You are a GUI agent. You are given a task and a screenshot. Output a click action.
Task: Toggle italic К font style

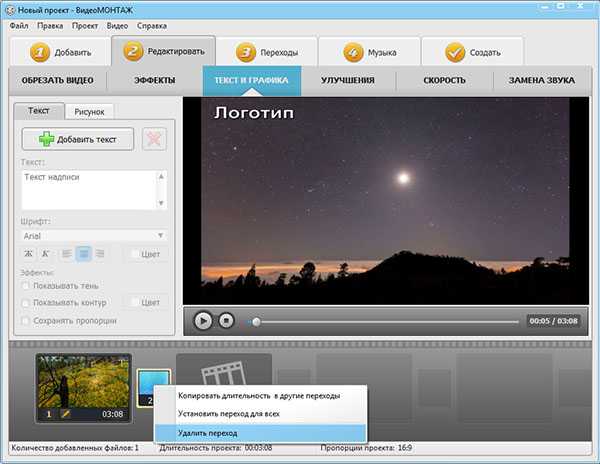pyautogui.click(x=46, y=254)
